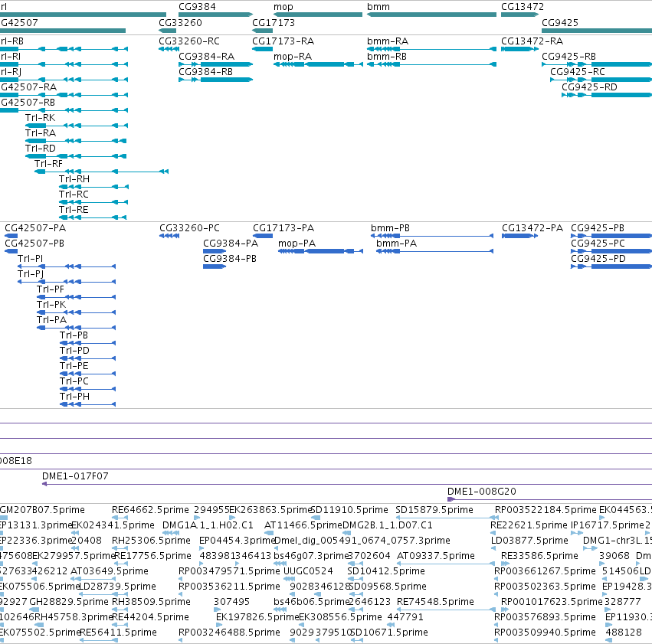
Task: Select protein label CG42507-PB
Action: pos(34,244)
